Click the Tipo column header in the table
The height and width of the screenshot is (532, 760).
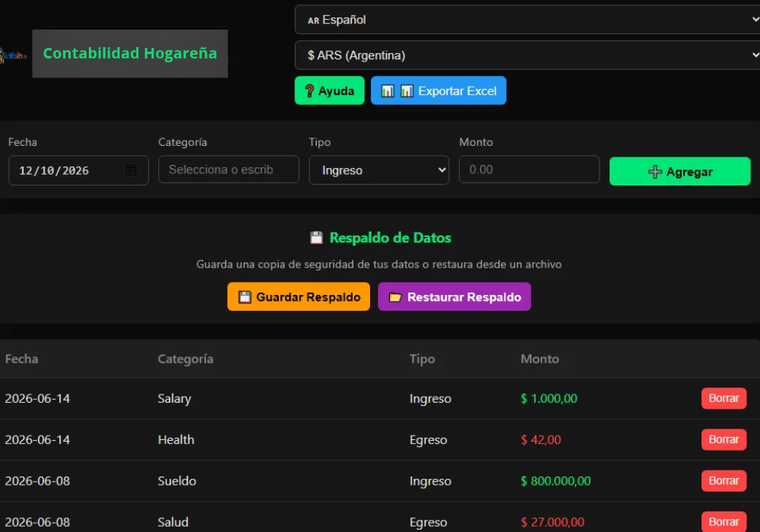(x=422, y=359)
